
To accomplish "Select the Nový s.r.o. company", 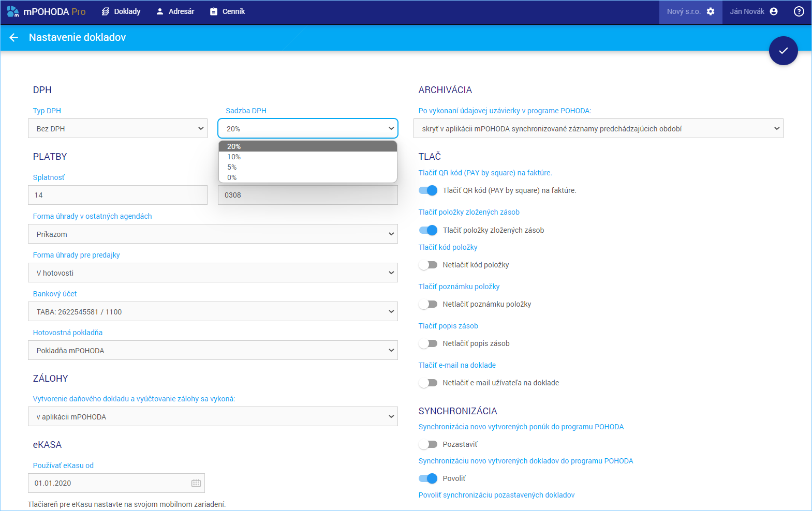I will tap(690, 11).
